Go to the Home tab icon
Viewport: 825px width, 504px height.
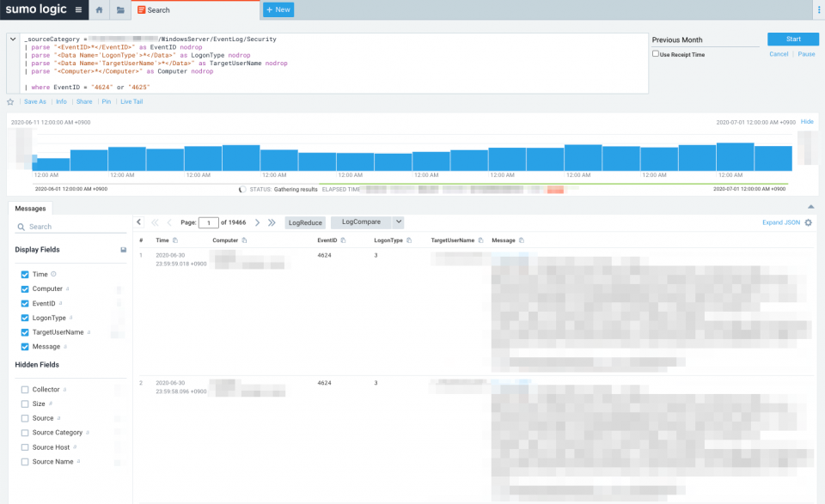coord(99,9)
